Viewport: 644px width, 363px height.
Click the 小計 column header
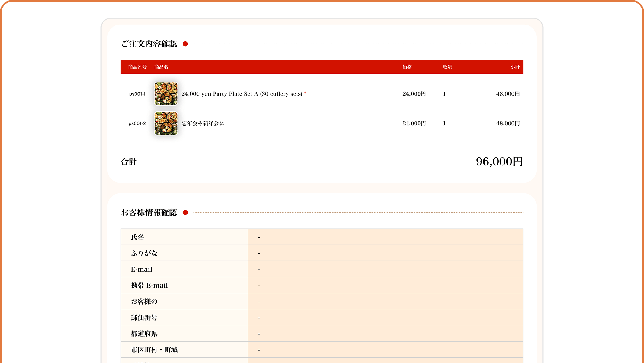(x=515, y=67)
